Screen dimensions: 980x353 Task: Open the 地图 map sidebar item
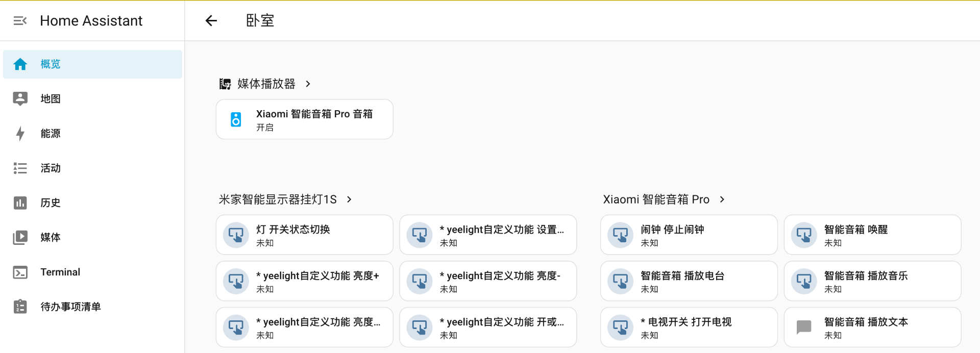(x=92, y=99)
